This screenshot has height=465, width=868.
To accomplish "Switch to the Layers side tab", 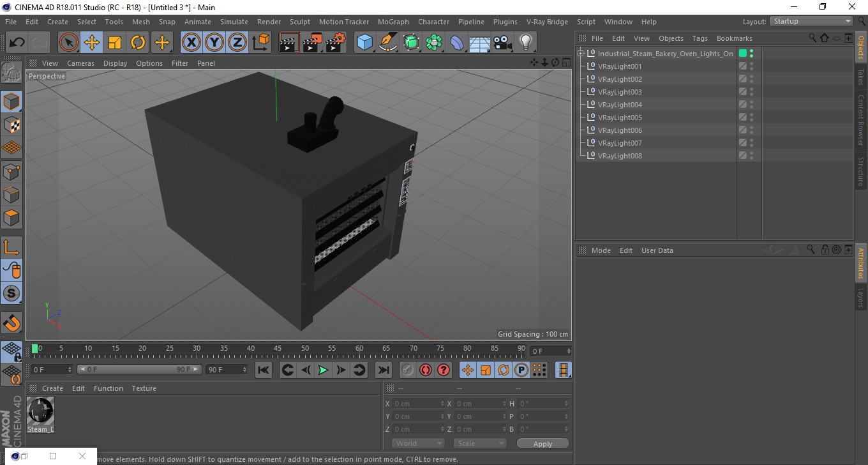I will click(x=861, y=298).
